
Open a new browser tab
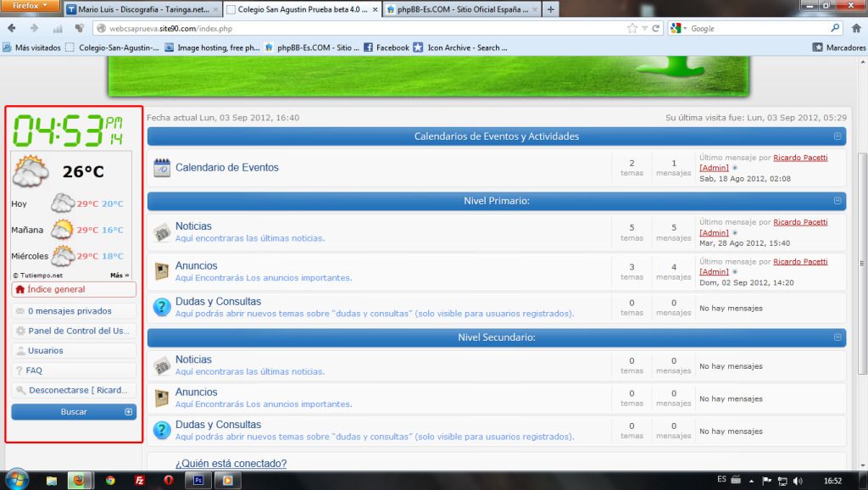tap(550, 9)
